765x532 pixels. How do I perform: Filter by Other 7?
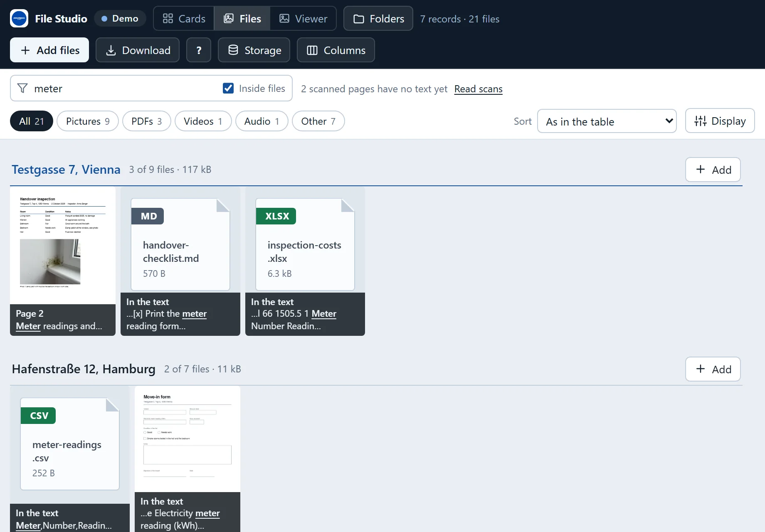click(x=318, y=121)
